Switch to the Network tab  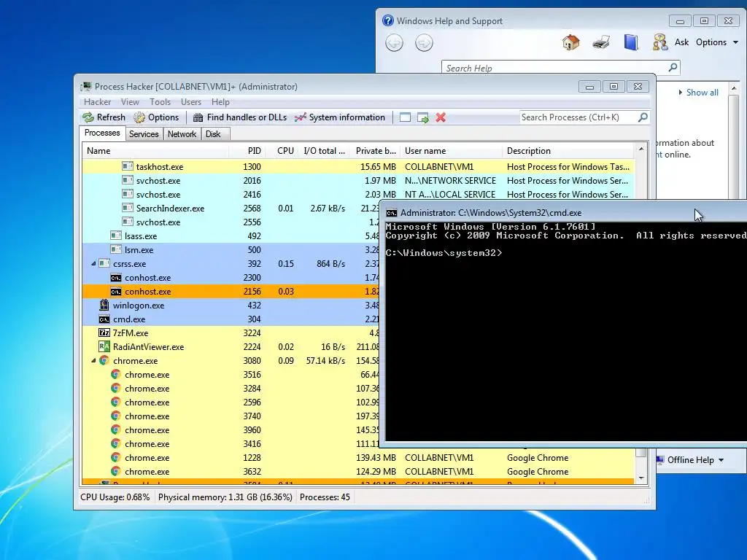point(182,134)
